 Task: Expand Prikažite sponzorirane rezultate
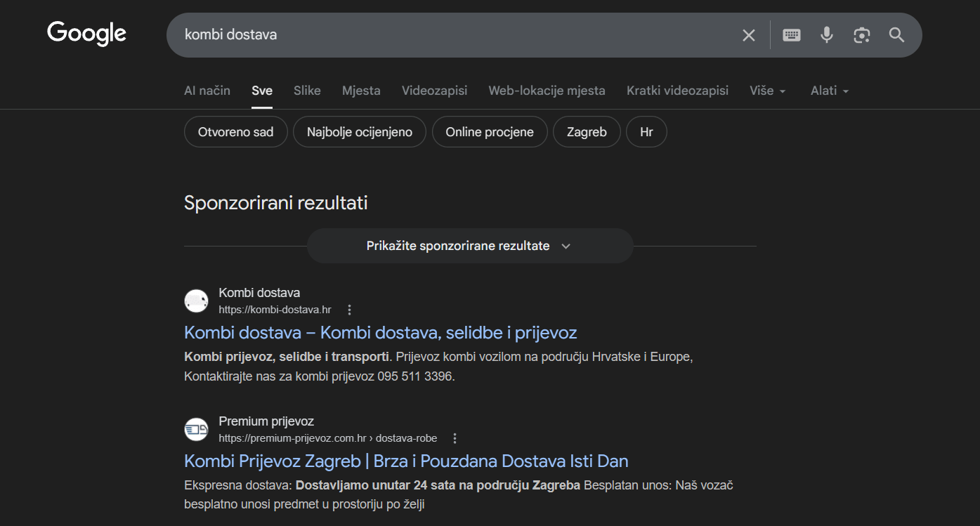(470, 246)
